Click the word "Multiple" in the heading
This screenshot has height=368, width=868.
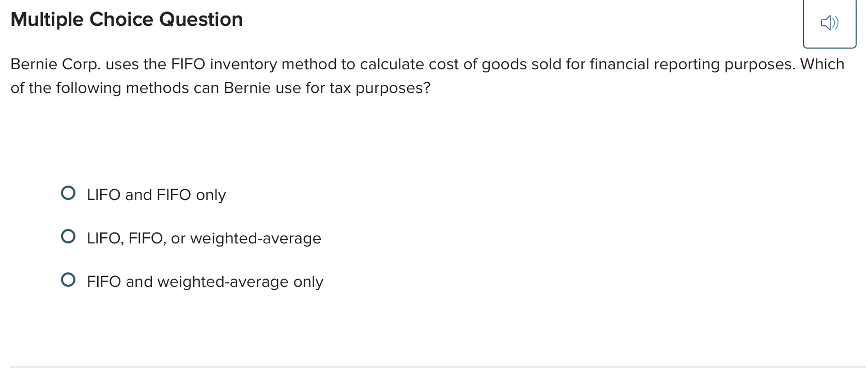pos(47,20)
